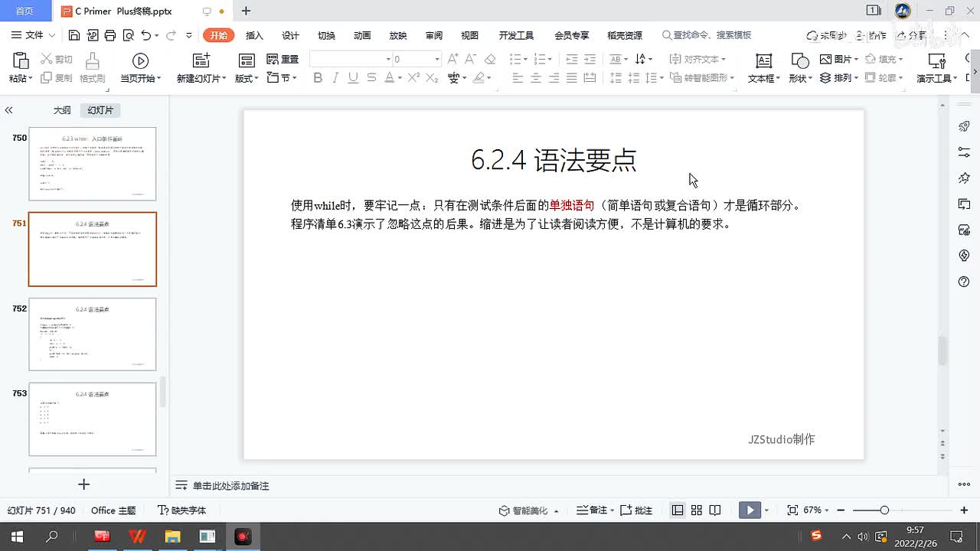Viewport: 980px width, 551px height.
Task: Open the Insert (插入) ribbon tab
Action: point(254,35)
